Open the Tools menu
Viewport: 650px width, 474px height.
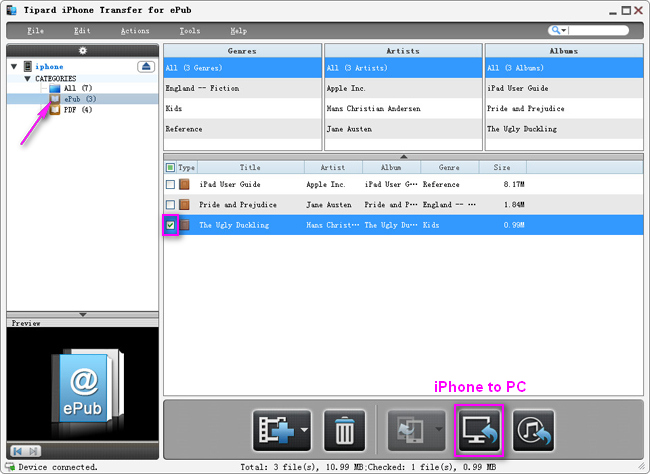(190, 31)
